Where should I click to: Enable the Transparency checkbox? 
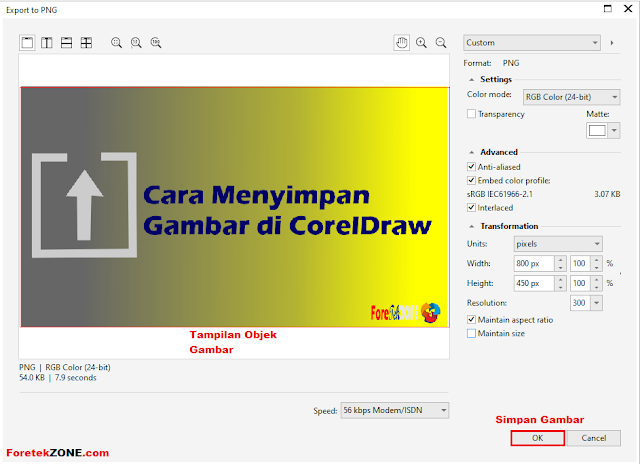coord(471,114)
